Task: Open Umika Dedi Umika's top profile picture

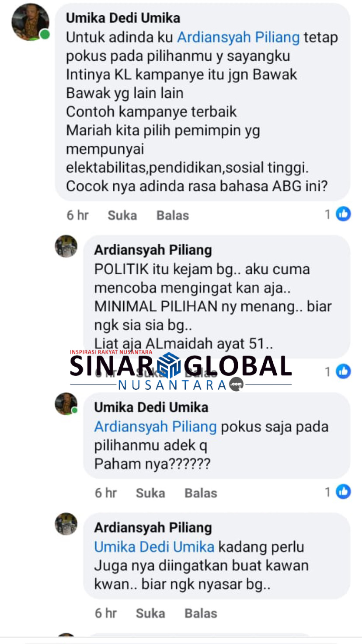Action: 30,22
